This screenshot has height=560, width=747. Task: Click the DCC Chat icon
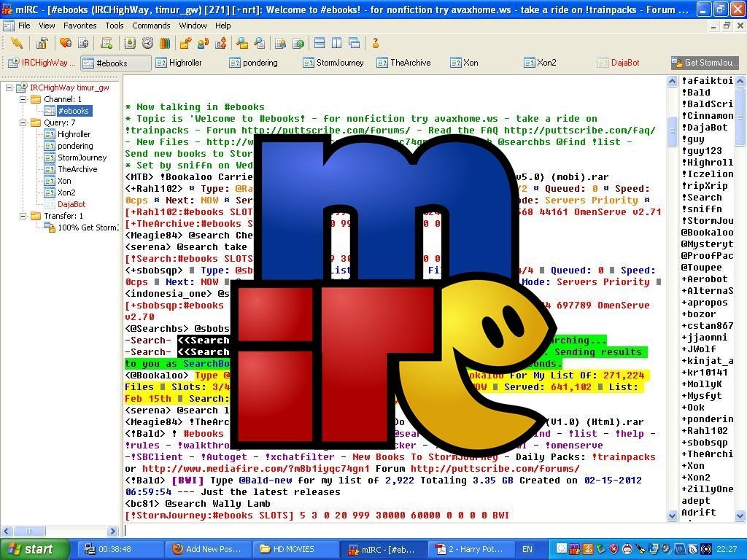pyautogui.click(x=203, y=43)
